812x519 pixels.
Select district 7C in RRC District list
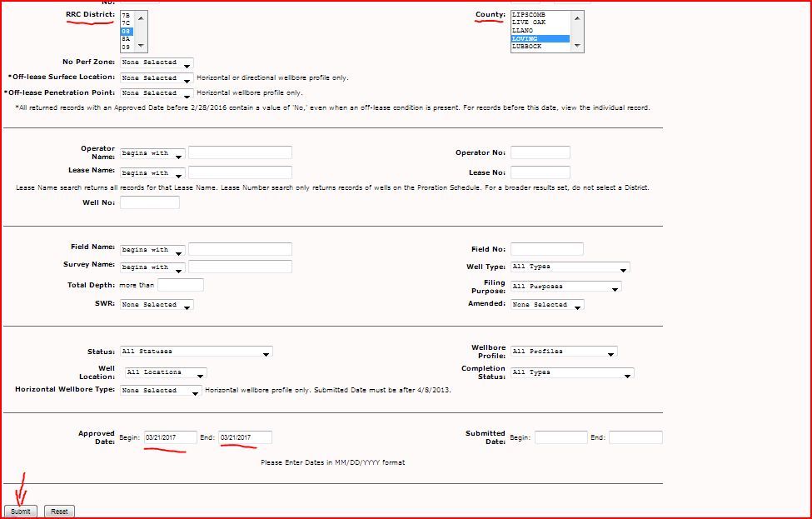127,23
